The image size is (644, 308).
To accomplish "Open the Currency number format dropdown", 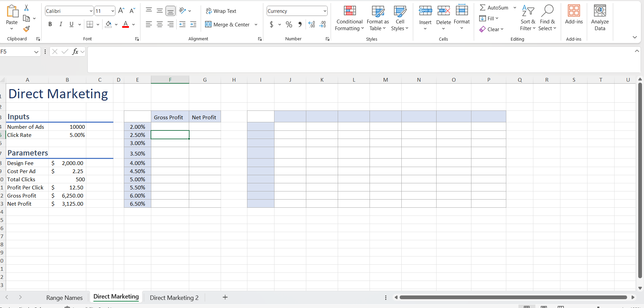I will [x=325, y=11].
